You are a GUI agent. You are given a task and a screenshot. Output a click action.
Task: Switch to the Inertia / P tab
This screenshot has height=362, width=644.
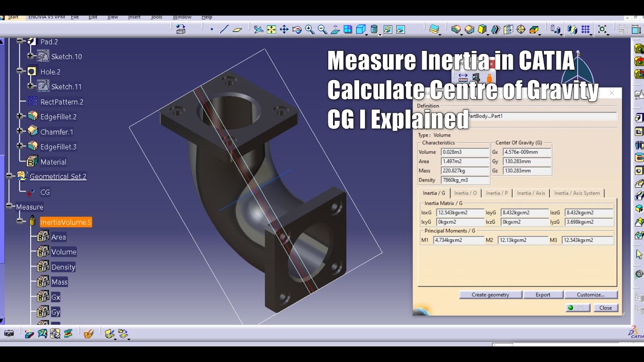pyautogui.click(x=497, y=193)
